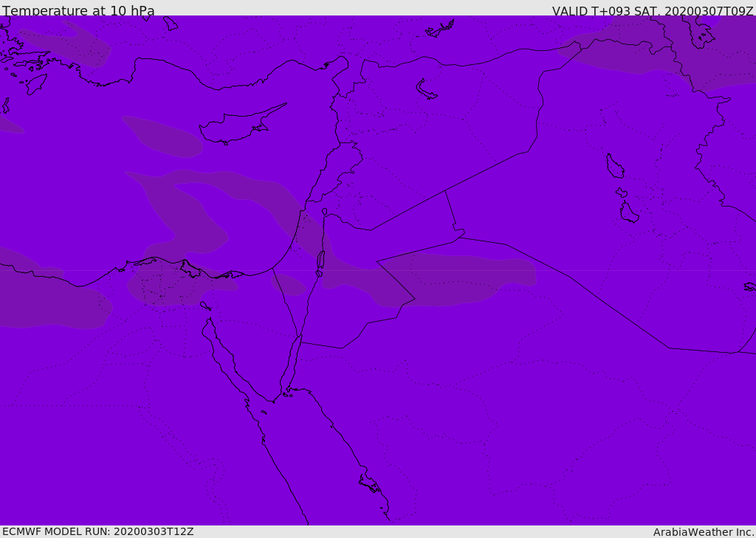Click the Sea of Galilee outline

[x=325, y=212]
